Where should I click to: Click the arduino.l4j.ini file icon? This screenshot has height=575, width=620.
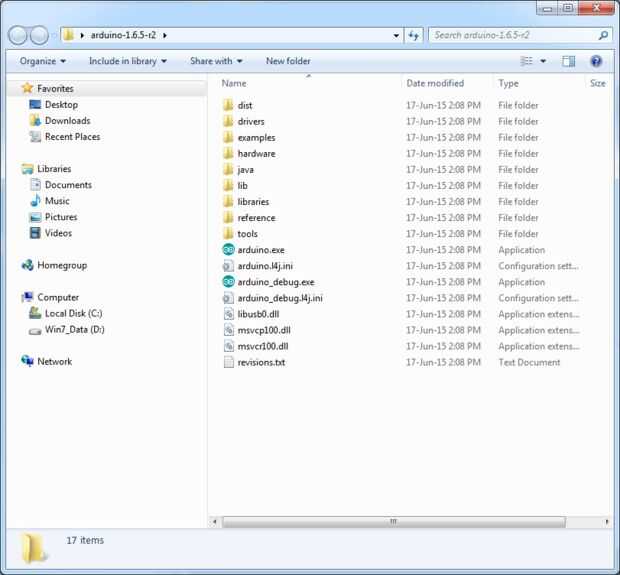pos(229,266)
